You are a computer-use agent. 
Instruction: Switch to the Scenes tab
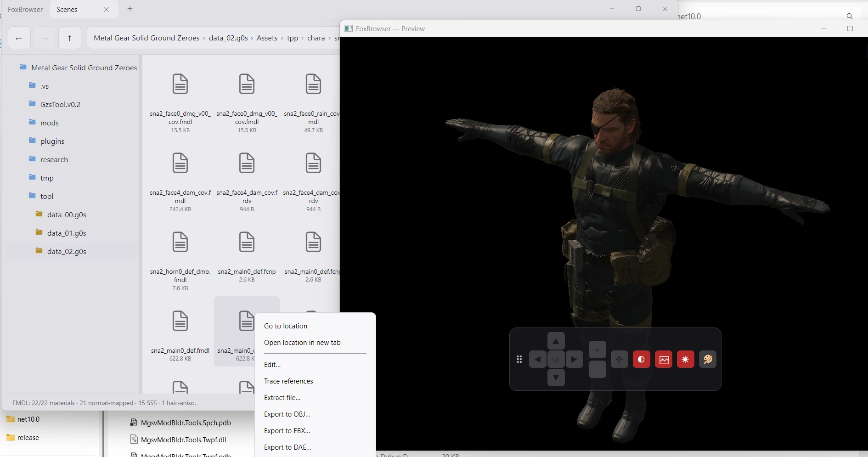(83, 10)
